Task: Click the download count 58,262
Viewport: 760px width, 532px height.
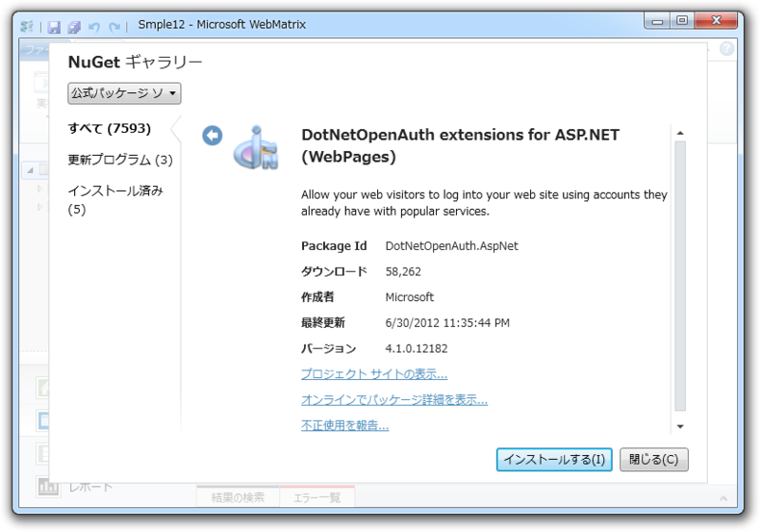Action: tap(403, 272)
